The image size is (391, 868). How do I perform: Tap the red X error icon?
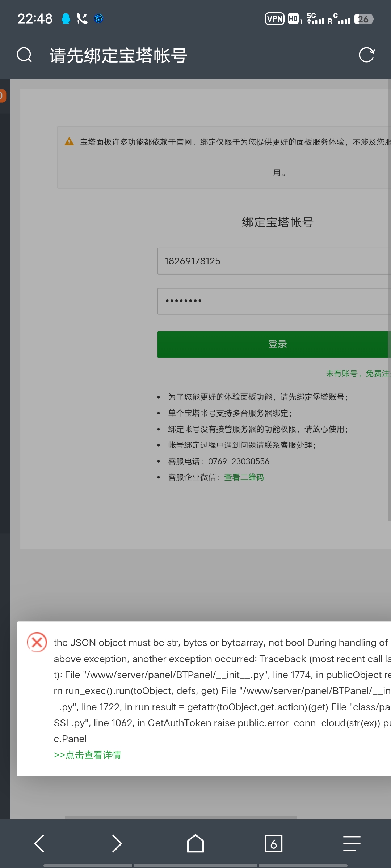[37, 642]
